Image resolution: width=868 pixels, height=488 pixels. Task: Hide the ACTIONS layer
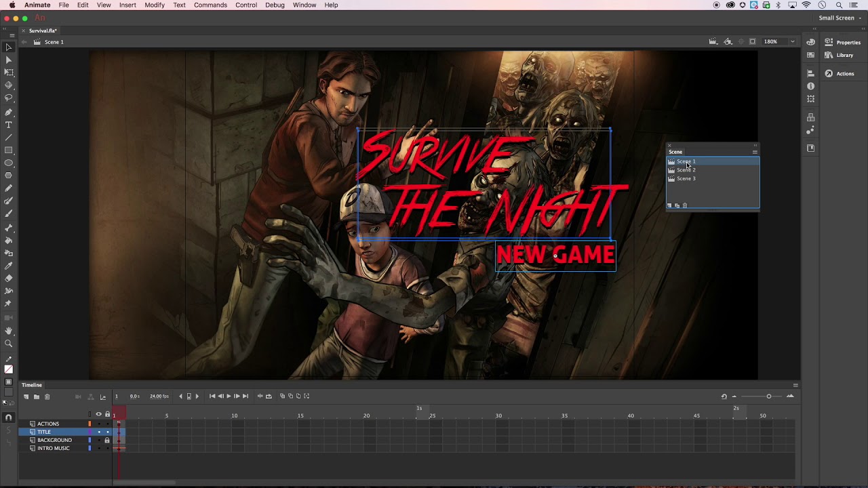98,424
